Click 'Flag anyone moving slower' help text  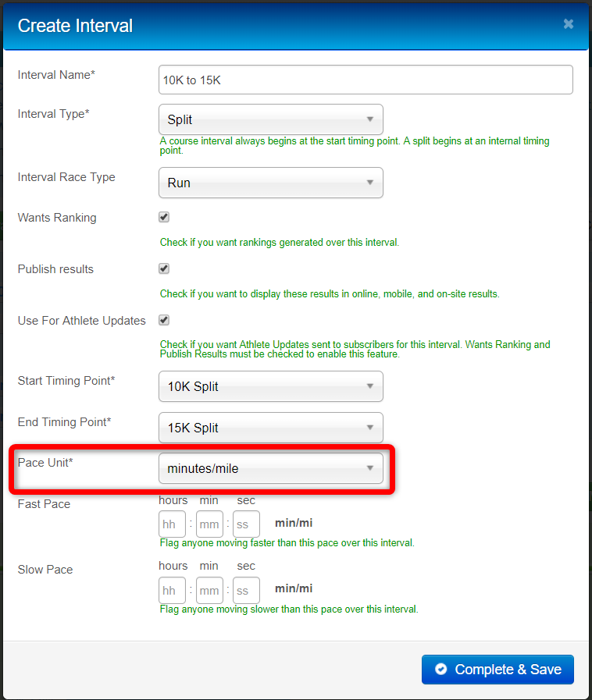[x=289, y=609]
